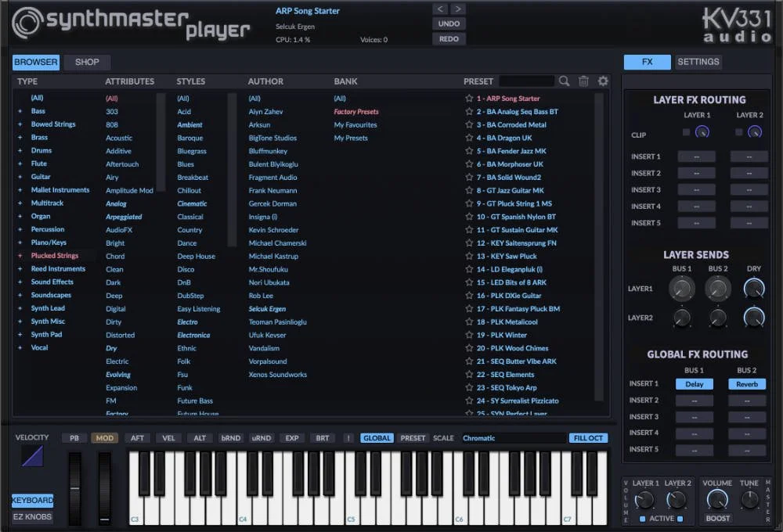
Task: Toggle GLOBAL mode on the keyboard bar
Action: pos(376,438)
